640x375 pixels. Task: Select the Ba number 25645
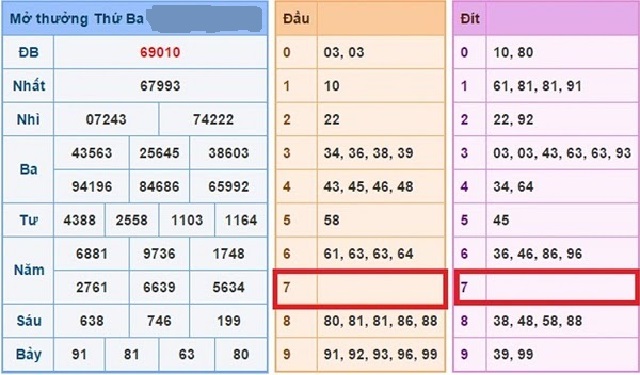coord(159,153)
